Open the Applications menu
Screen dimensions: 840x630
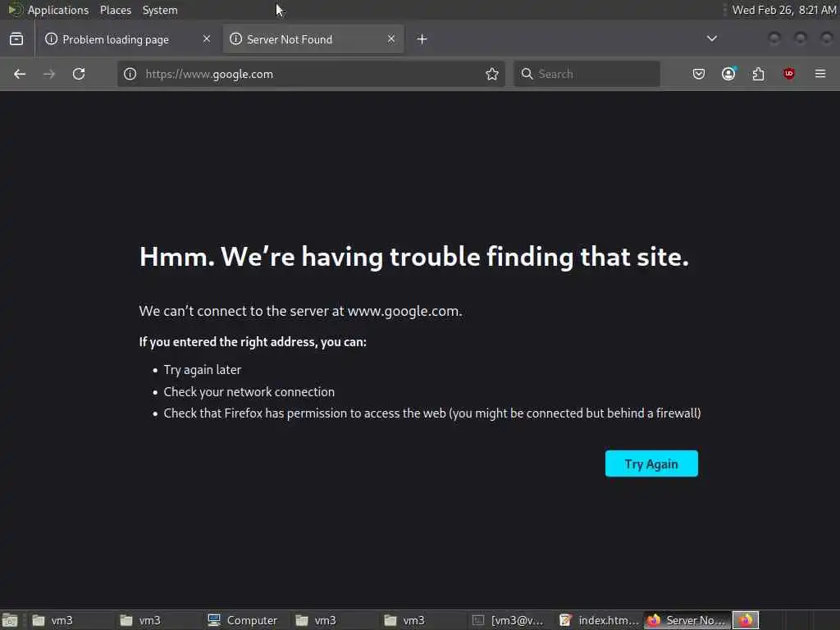tap(58, 10)
